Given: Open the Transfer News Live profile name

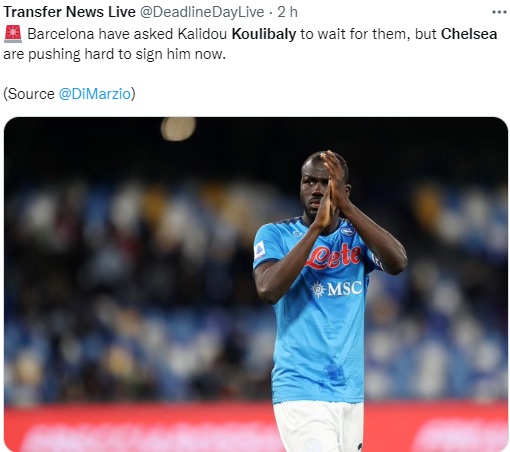Looking at the screenshot, I should click(x=69, y=12).
